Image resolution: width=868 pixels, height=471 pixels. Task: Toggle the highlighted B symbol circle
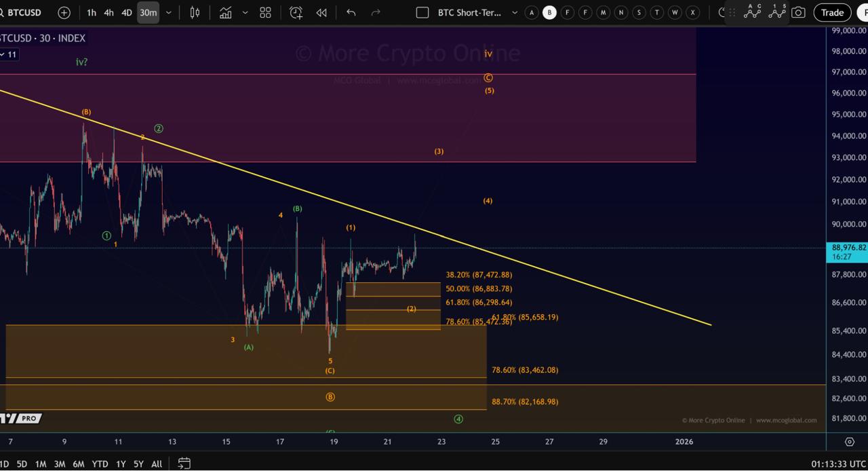(x=549, y=12)
